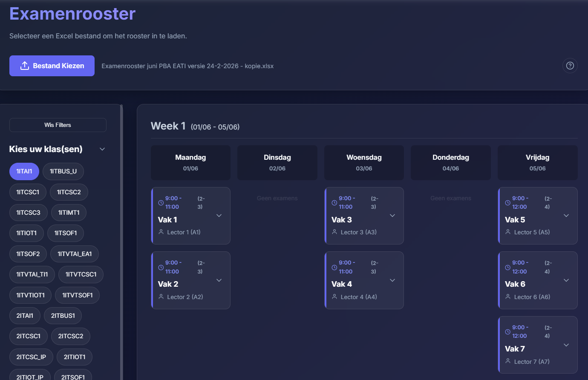Toggle the 2ITCSC1 class filter
The image size is (588, 380).
pyautogui.click(x=29, y=336)
